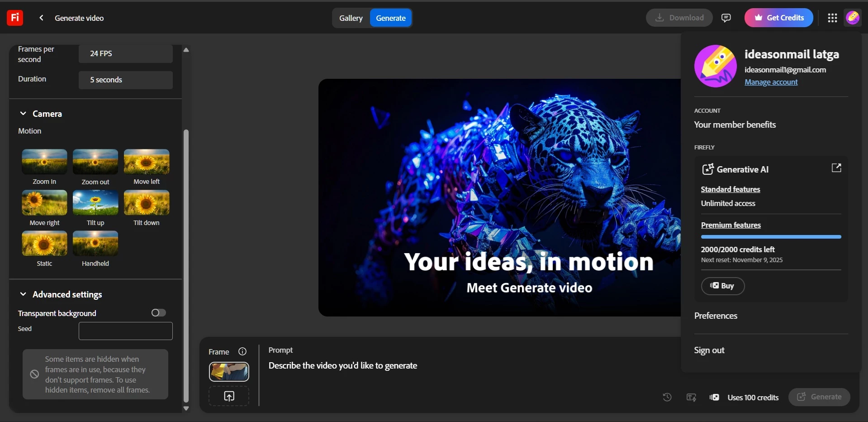The height and width of the screenshot is (422, 868).
Task: Open the Premium features link
Action: [731, 225]
